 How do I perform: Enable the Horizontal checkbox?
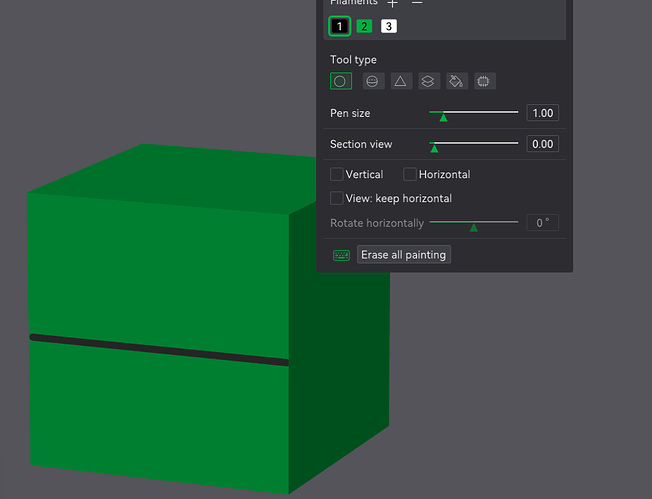point(410,174)
